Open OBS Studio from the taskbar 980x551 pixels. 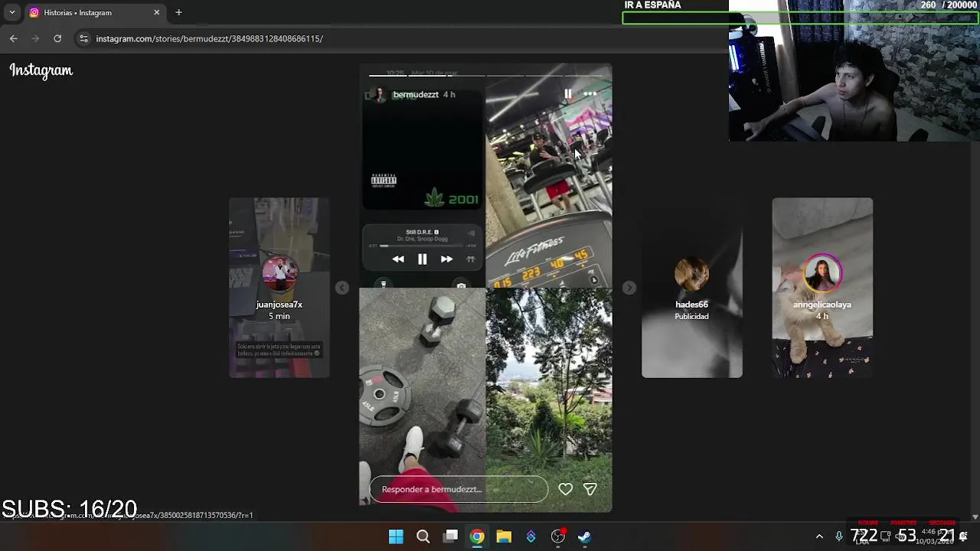pos(558,536)
